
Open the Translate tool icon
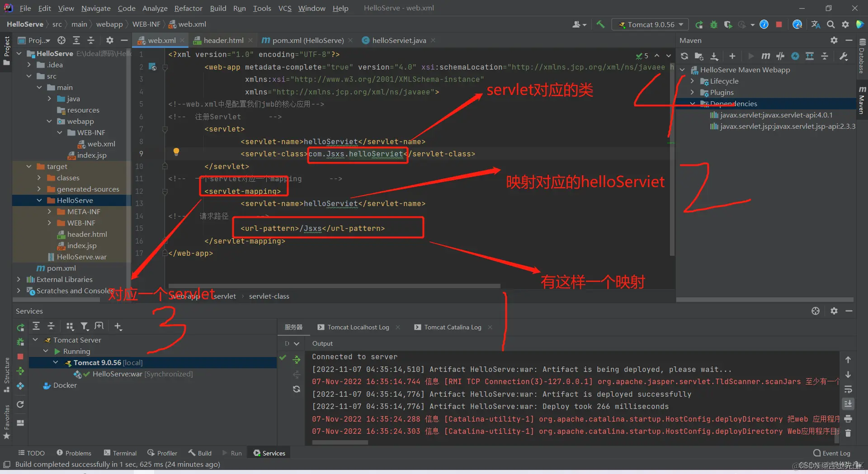pyautogui.click(x=816, y=24)
